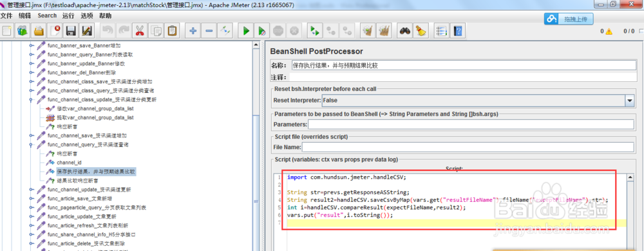Click the New test plan toolbar icon
This screenshot has height=251, width=644.
pyautogui.click(x=7, y=31)
